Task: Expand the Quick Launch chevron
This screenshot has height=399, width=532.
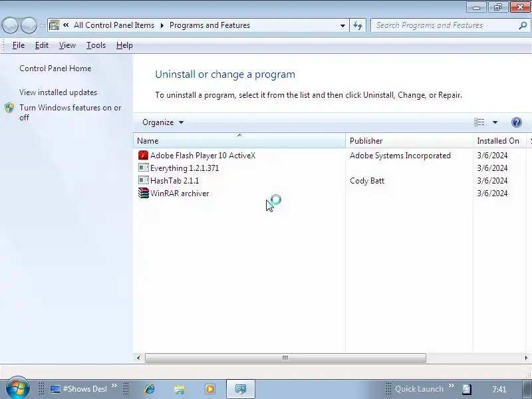Action: point(452,386)
